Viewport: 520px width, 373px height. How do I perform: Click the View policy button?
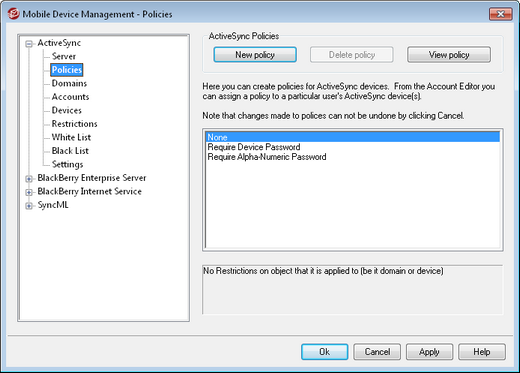tap(449, 55)
